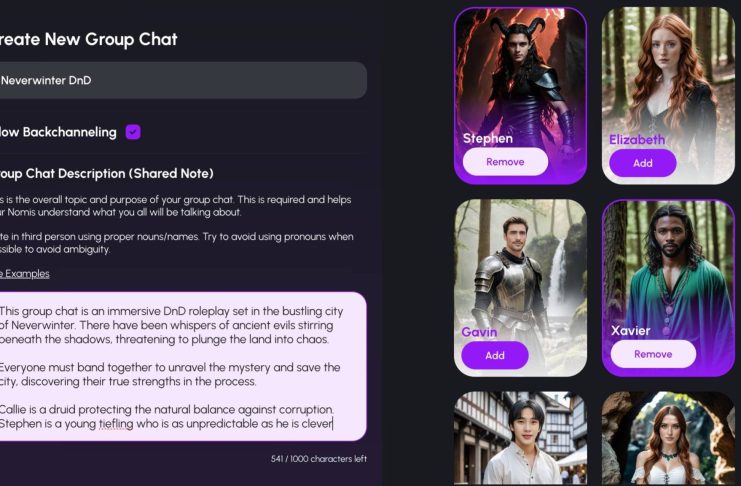Viewport: 741px width, 486px height.
Task: Add Elizabeth to the group chat
Action: pyautogui.click(x=643, y=163)
